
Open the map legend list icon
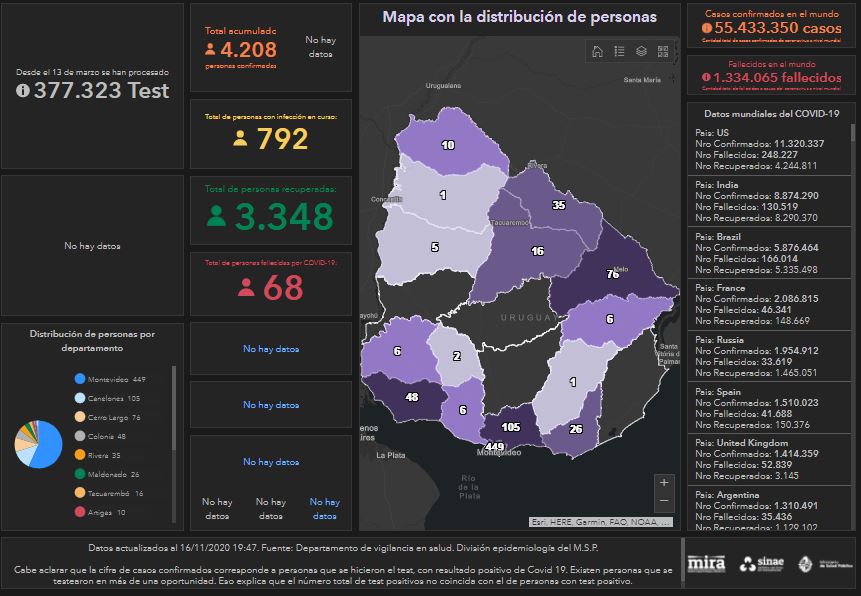(x=619, y=51)
